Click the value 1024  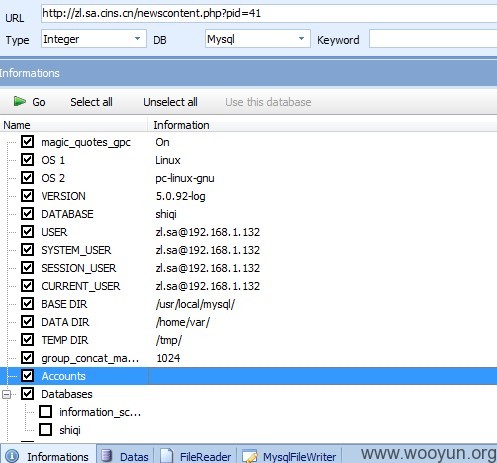168,358
